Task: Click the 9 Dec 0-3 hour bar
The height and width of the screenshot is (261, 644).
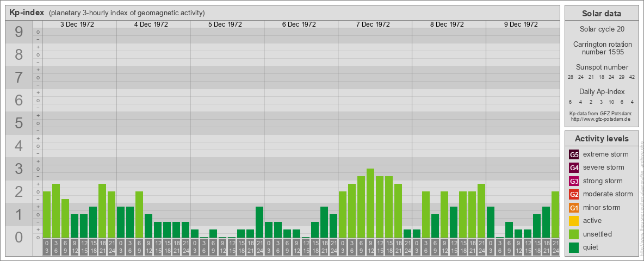Action: [491, 222]
